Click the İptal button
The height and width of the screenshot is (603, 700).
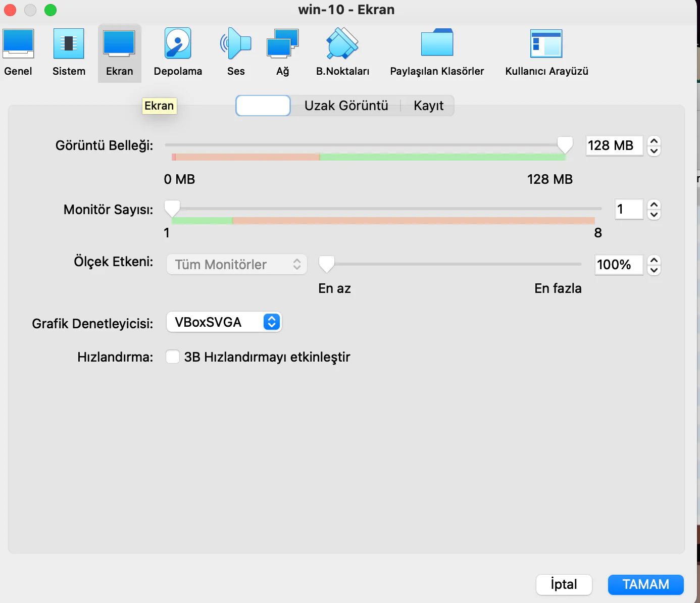coord(564,584)
